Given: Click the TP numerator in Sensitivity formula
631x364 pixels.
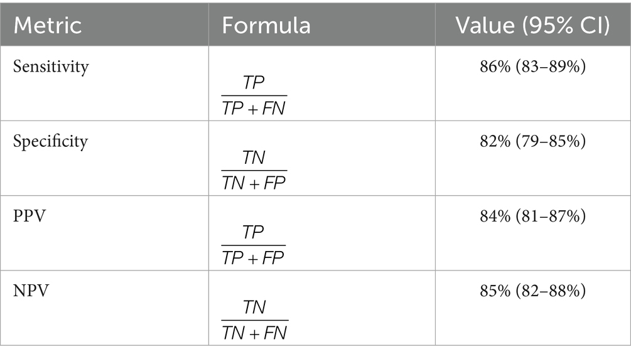Looking at the screenshot, I should click(254, 83).
